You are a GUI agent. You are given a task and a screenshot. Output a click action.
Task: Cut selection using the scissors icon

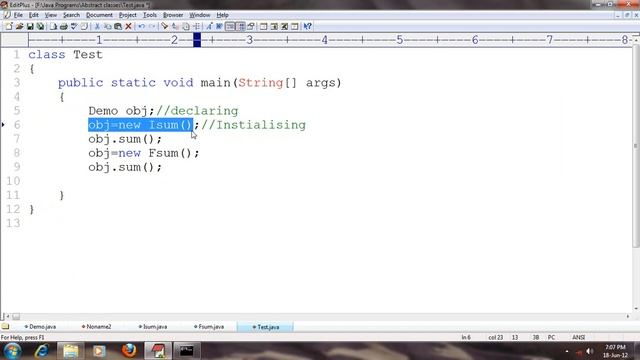97,27
